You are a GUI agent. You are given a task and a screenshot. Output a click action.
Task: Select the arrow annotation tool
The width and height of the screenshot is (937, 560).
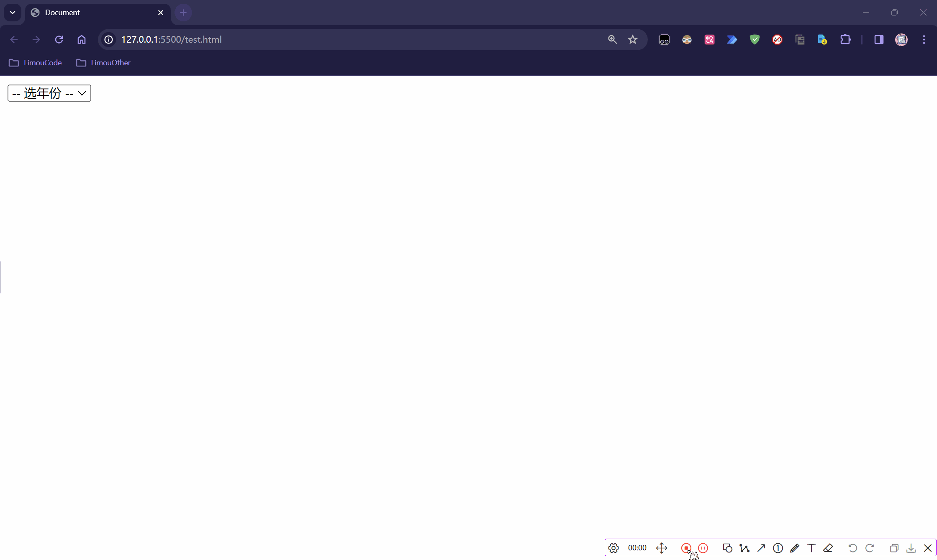(x=761, y=548)
